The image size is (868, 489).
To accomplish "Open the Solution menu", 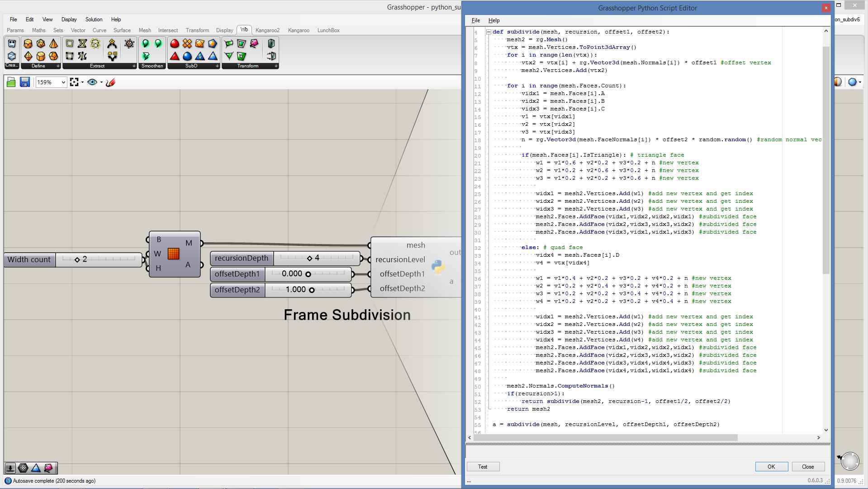I will [x=94, y=19].
